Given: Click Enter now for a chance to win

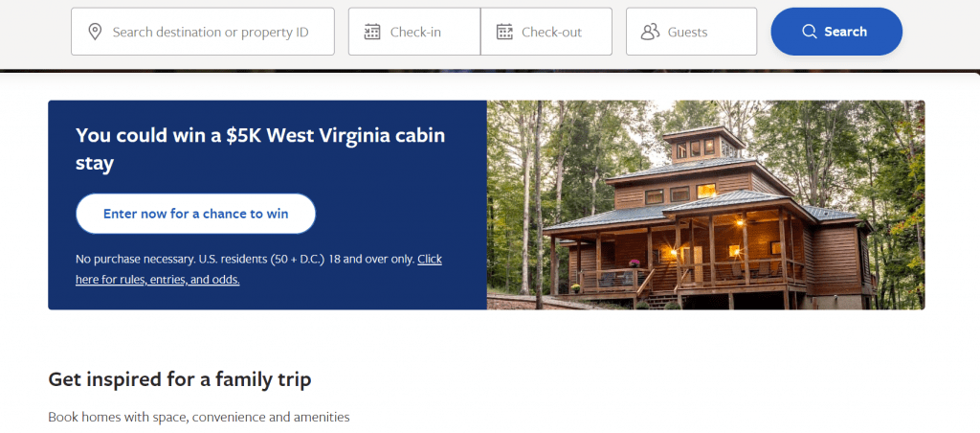Looking at the screenshot, I should coord(195,214).
